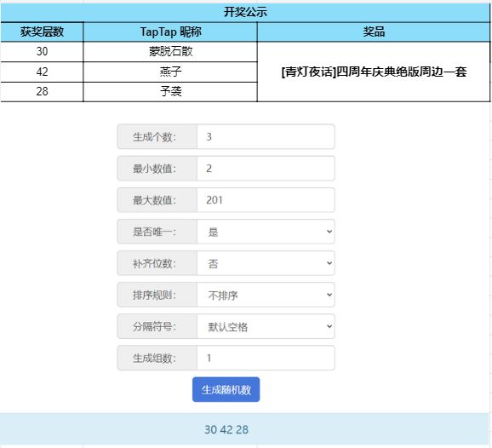492x448 pixels.
Task: Open the 排序规则 dropdown showing 不排序
Action: (x=266, y=295)
